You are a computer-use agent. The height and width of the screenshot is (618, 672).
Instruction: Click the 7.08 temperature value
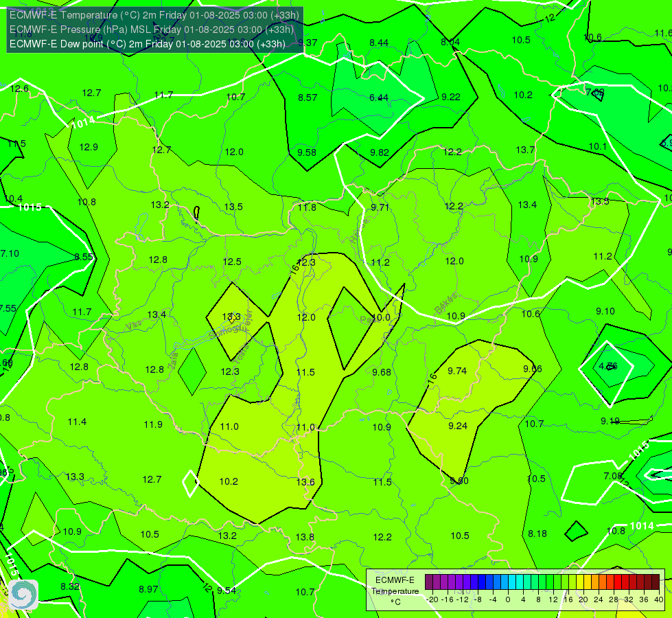[x=612, y=476]
